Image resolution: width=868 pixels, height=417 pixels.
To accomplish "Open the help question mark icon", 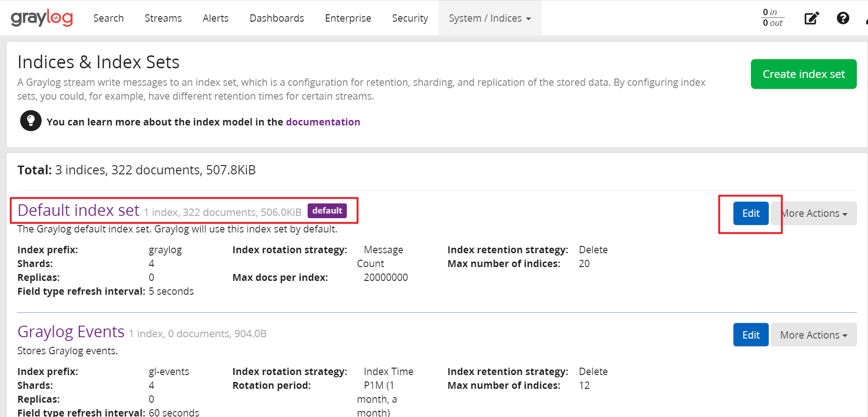I will click(843, 18).
